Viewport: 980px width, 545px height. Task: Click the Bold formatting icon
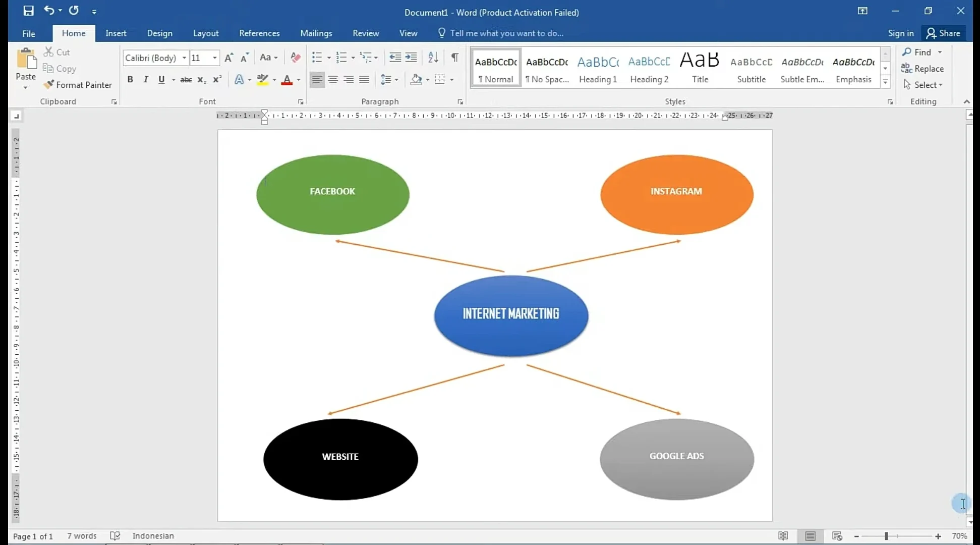tap(130, 80)
